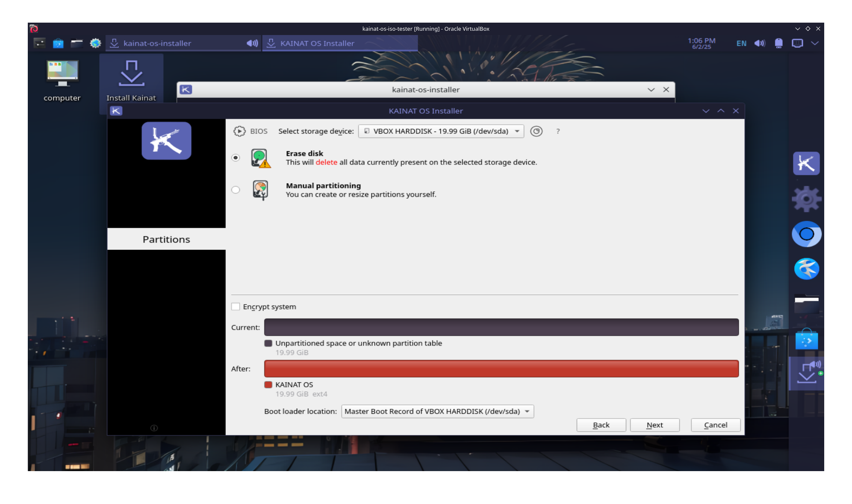Open the settings gear in top panel
Screen dimensions: 852x504
tap(95, 43)
